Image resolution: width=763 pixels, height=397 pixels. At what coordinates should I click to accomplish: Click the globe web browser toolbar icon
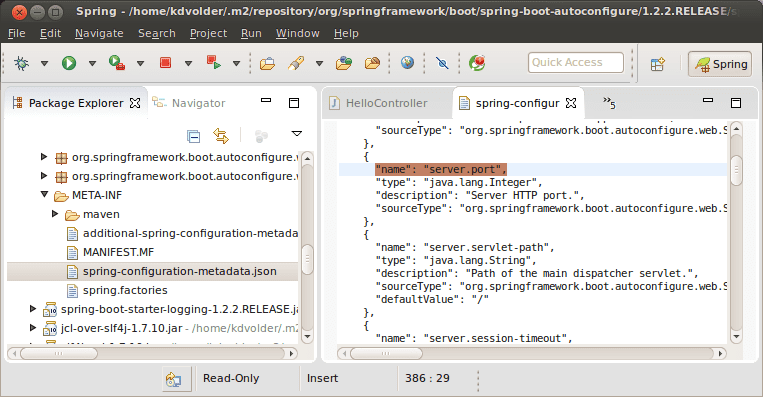[407, 63]
